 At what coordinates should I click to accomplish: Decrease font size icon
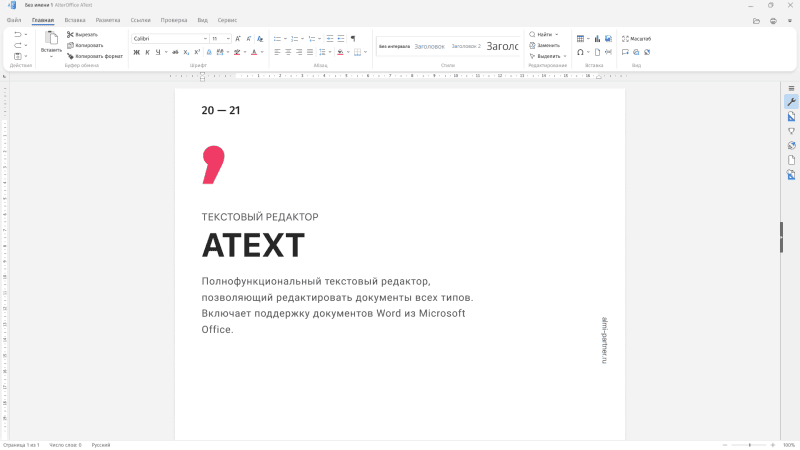[x=248, y=39]
